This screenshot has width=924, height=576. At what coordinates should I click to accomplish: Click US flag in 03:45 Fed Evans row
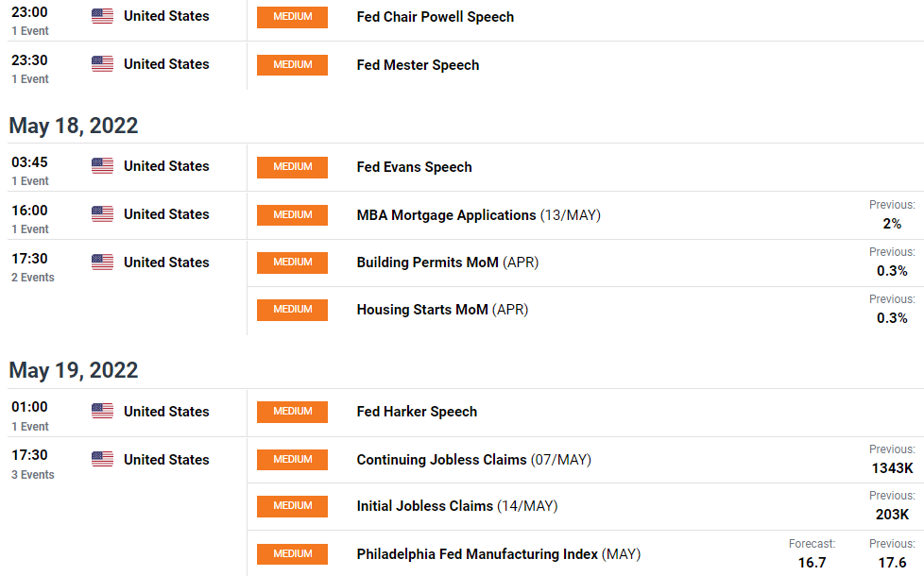103,166
